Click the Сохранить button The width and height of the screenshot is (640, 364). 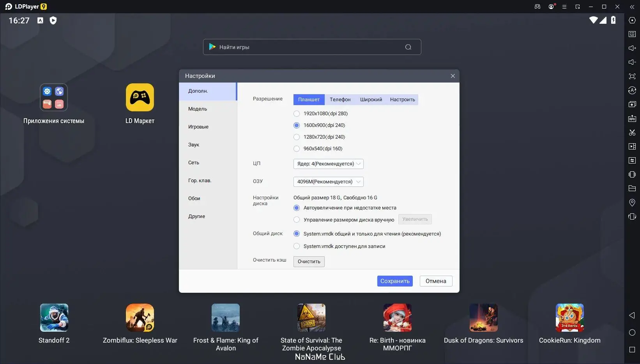pos(395,281)
